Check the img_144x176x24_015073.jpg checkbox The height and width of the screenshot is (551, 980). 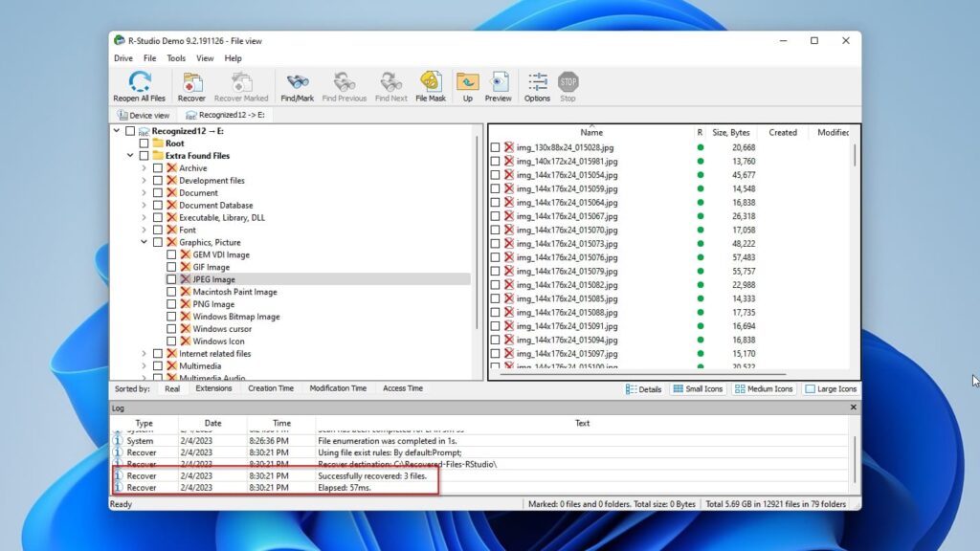495,244
